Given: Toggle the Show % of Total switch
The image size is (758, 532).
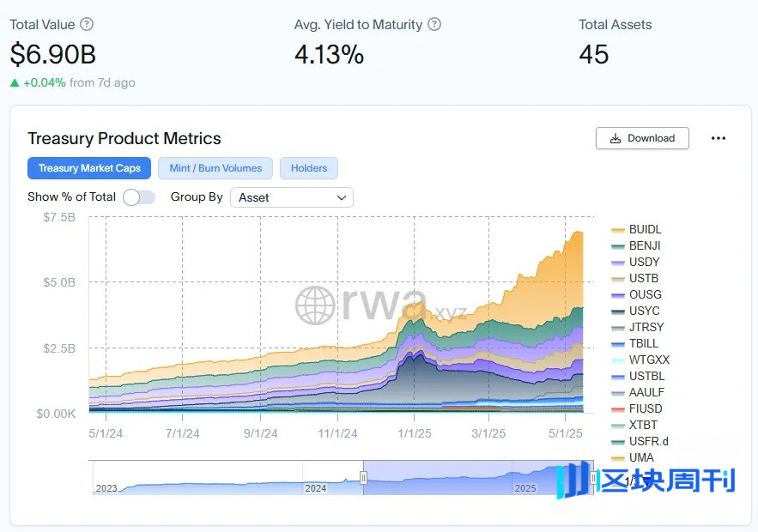Looking at the screenshot, I should pos(139,197).
